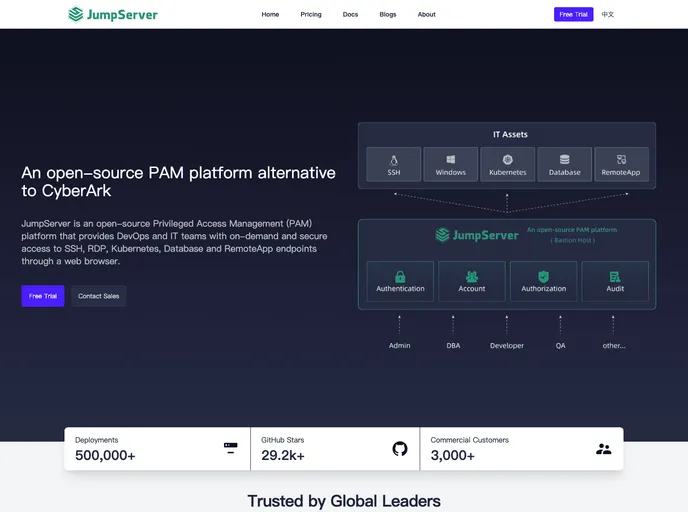Click the Authorization shield icon
The width and height of the screenshot is (688, 512).
point(543,276)
